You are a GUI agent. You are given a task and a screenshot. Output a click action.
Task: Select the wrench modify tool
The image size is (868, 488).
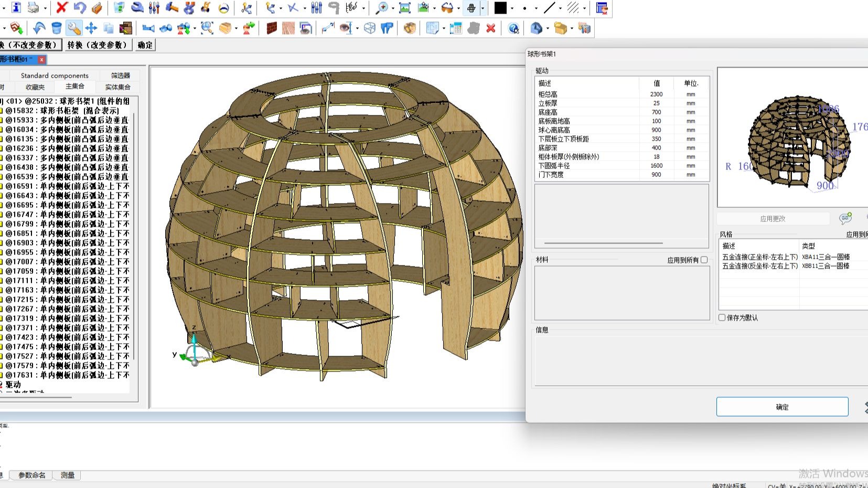pyautogui.click(x=74, y=28)
